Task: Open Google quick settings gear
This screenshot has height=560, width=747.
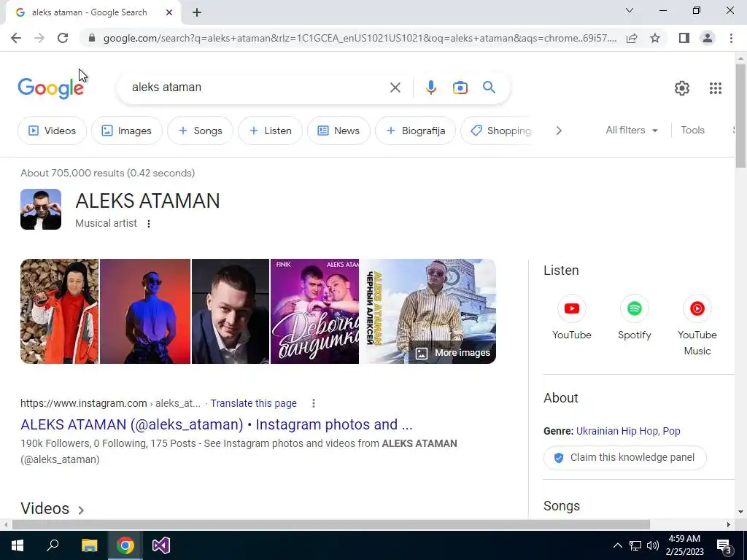Action: click(682, 88)
